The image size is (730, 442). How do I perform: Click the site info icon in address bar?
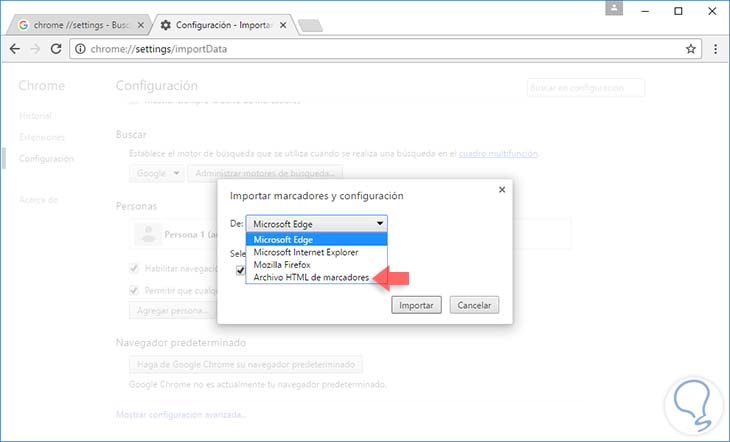pos(80,49)
